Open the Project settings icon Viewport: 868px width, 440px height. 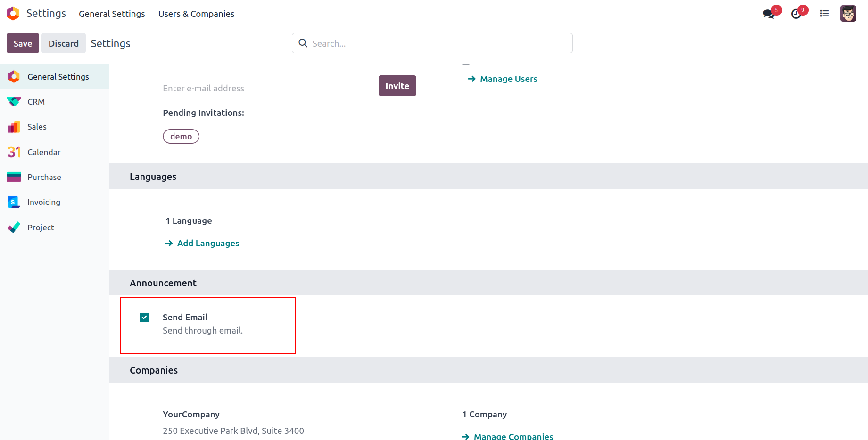tap(14, 228)
